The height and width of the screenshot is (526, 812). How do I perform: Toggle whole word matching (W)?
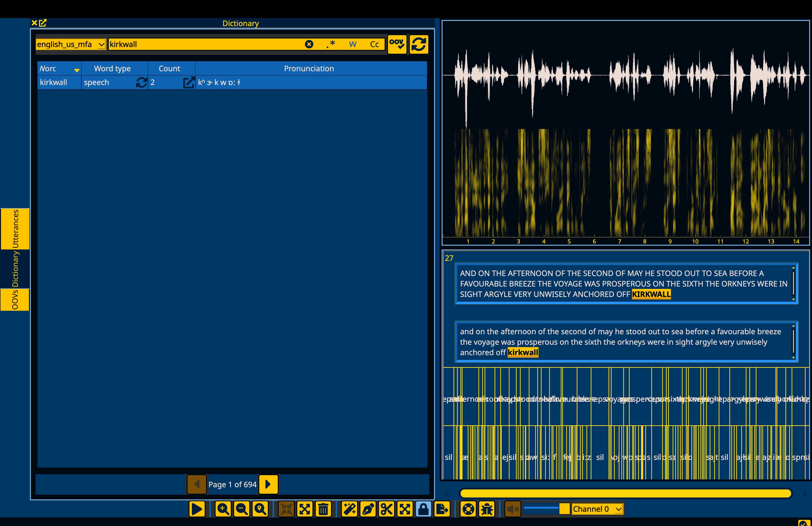click(x=352, y=44)
